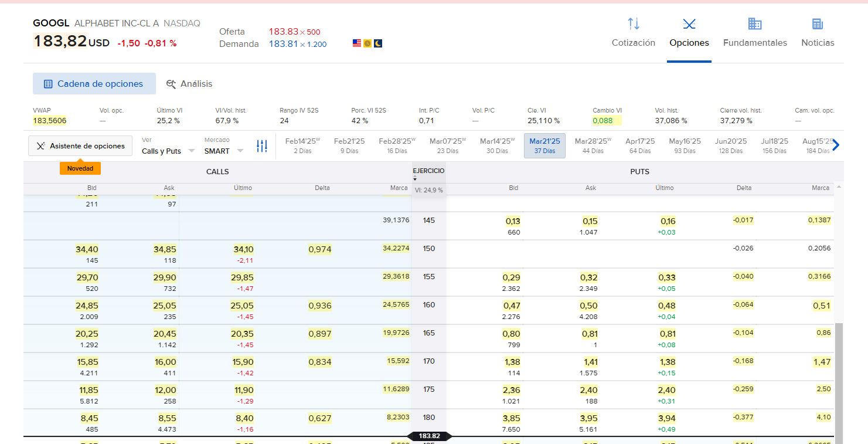This screenshot has width=868, height=444.
Task: Click call bid 11,85 at strike 175
Action: [88, 390]
